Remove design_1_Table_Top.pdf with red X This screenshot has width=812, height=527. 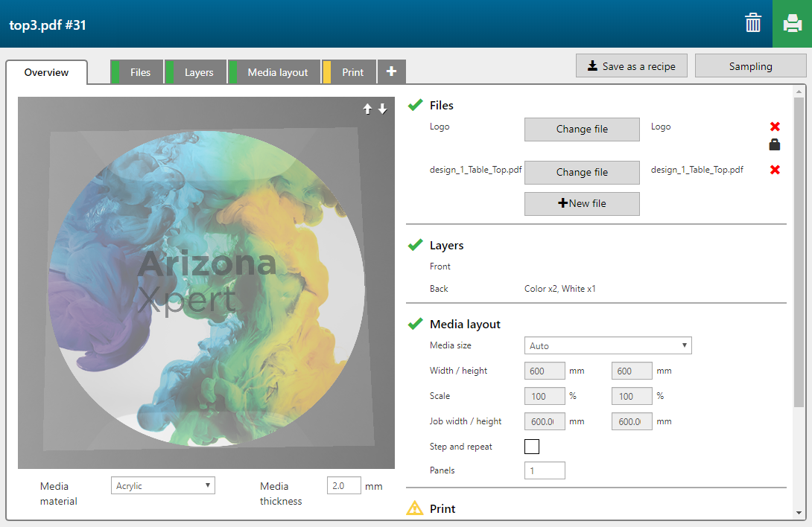click(x=775, y=169)
